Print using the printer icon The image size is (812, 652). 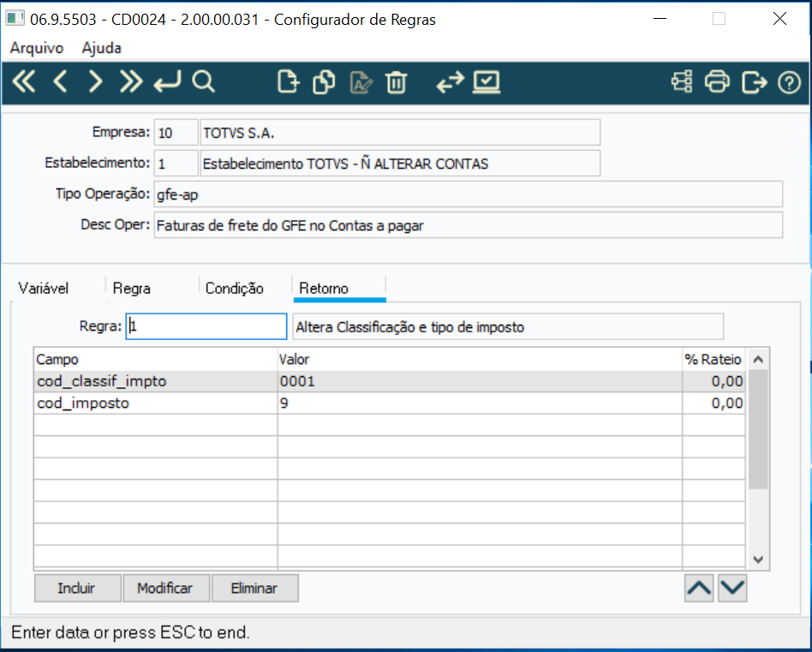coord(717,82)
